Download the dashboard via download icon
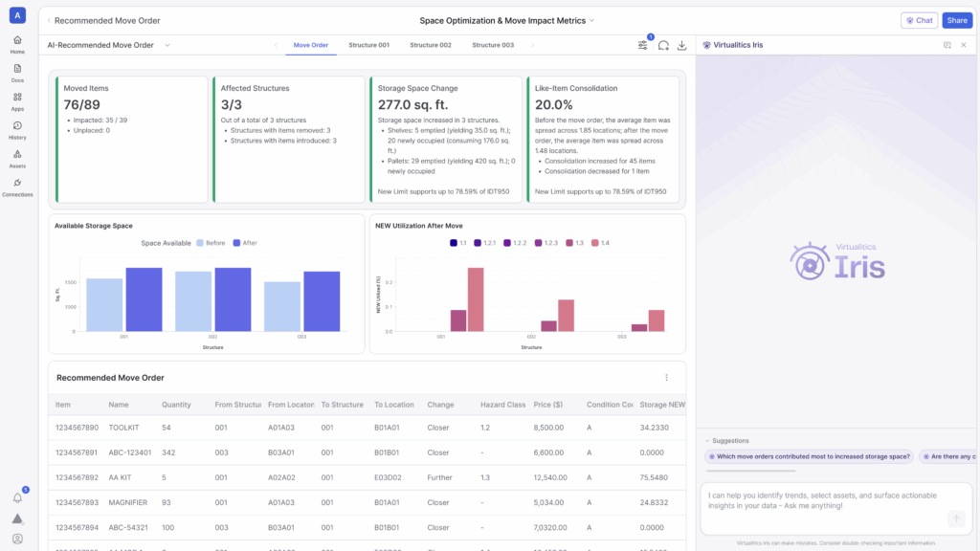This screenshot has height=551, width=980. (681, 45)
